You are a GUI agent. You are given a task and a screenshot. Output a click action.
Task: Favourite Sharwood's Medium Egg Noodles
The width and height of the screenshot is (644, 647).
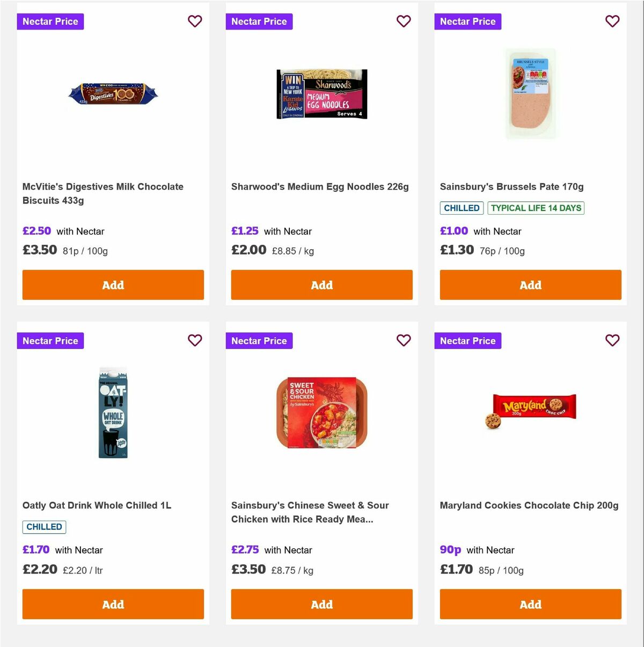click(404, 21)
